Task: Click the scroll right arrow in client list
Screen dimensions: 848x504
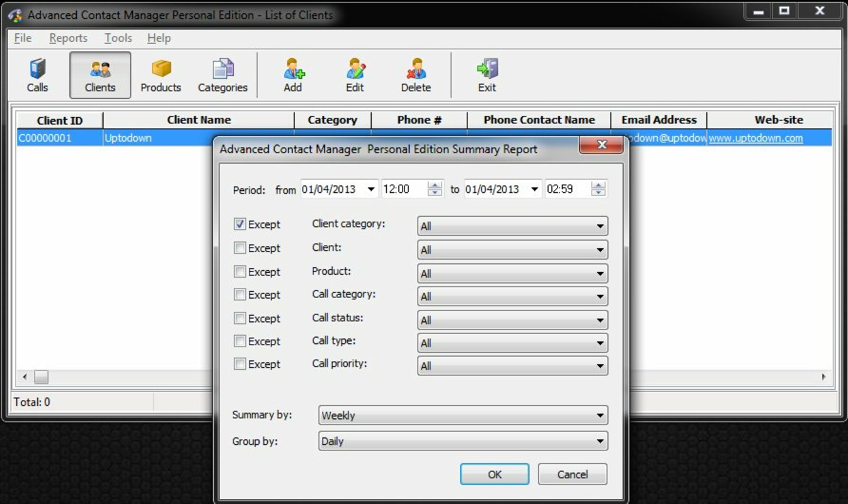Action: click(x=823, y=377)
